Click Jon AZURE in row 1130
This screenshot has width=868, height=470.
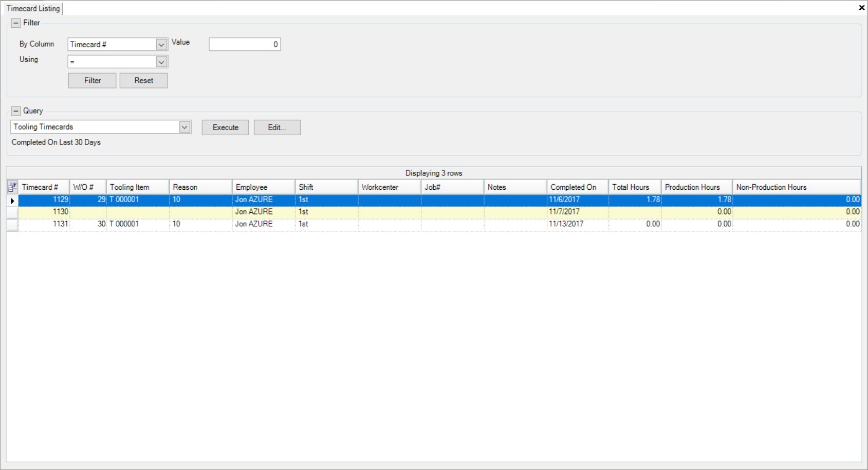point(264,212)
